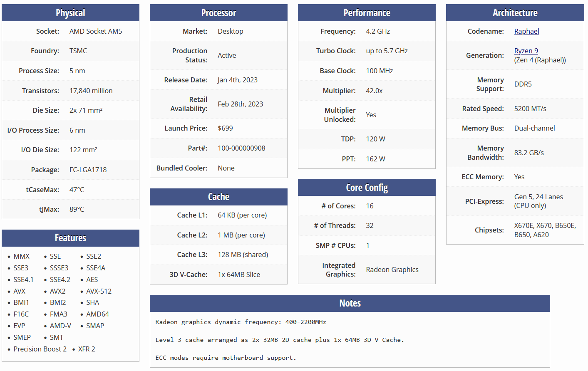Select the "Active" production status value
Screen dimensions: 588x371
coord(227,55)
